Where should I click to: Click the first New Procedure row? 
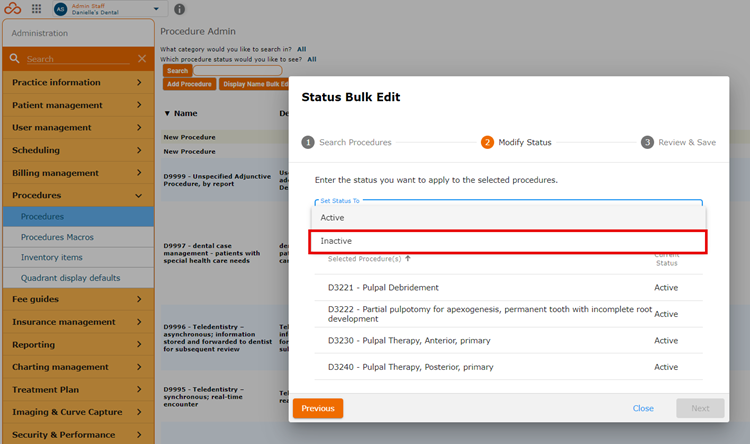(x=225, y=137)
